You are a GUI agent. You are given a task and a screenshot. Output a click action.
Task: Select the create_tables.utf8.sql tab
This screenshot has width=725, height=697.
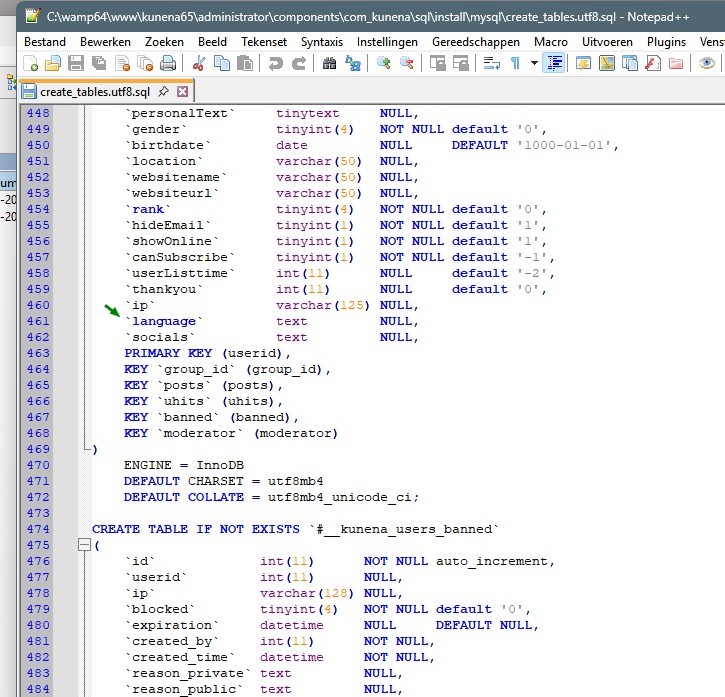(x=94, y=92)
